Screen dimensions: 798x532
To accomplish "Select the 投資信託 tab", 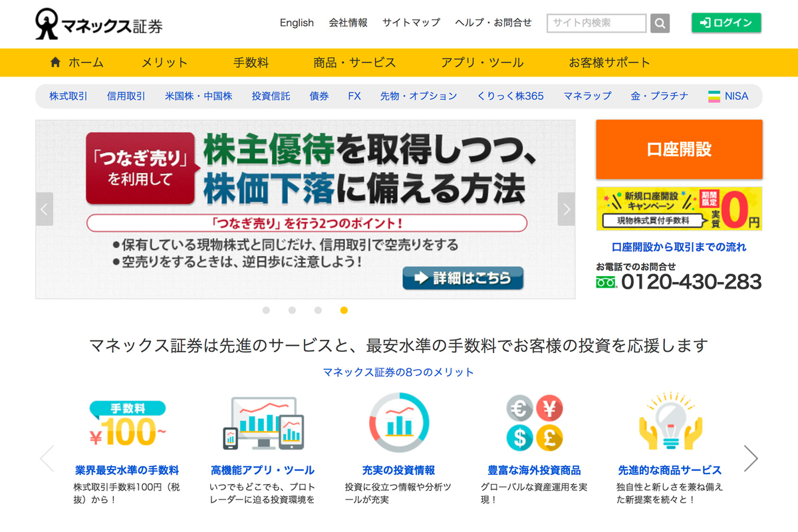I will pos(271,96).
